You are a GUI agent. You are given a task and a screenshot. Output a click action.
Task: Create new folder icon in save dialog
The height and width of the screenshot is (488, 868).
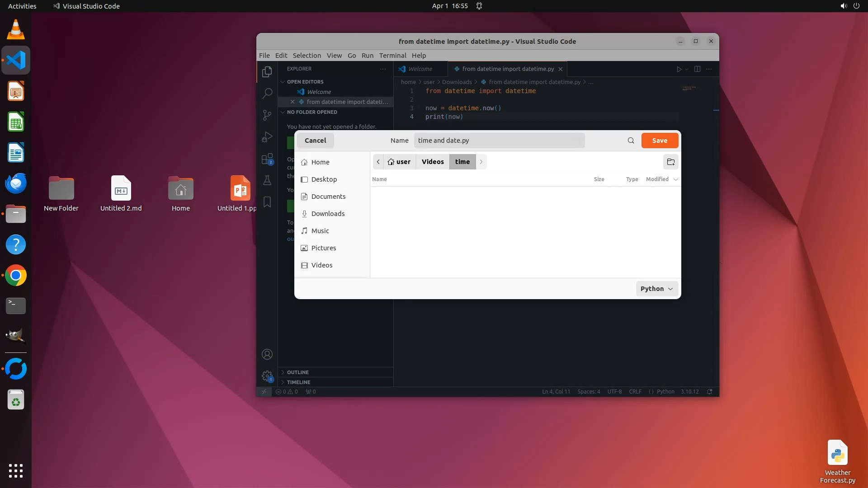coord(671,162)
